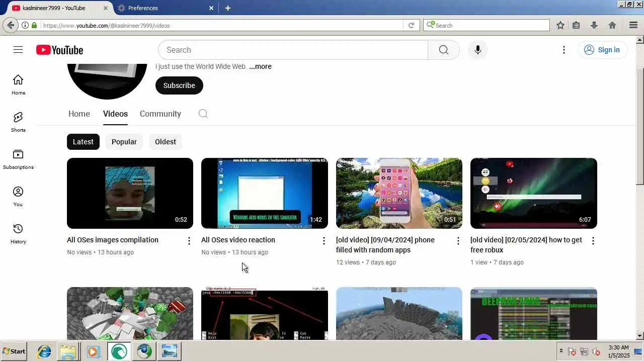This screenshot has height=362, width=644.
Task: Go to browser home page icon
Action: tap(612, 25)
